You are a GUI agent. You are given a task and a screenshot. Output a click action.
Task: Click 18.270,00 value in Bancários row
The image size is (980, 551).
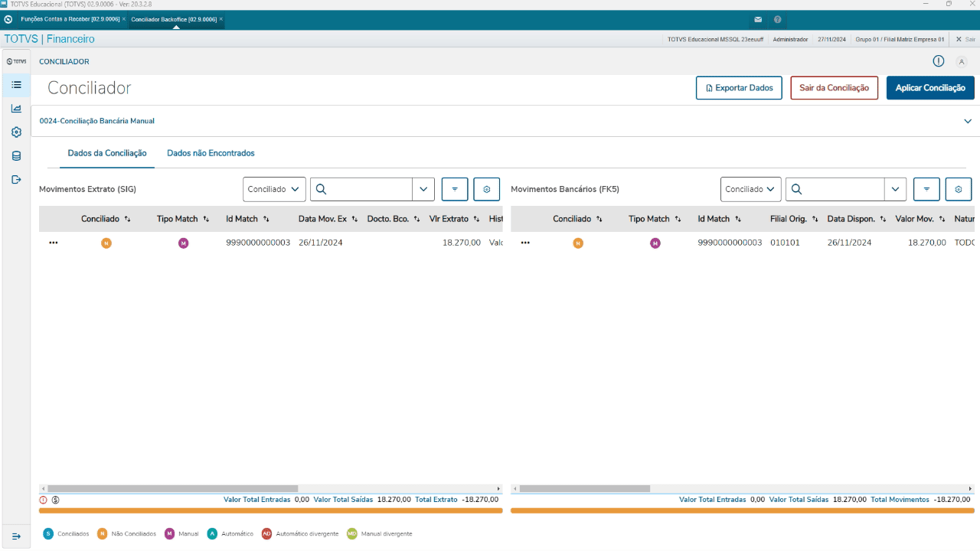point(926,243)
